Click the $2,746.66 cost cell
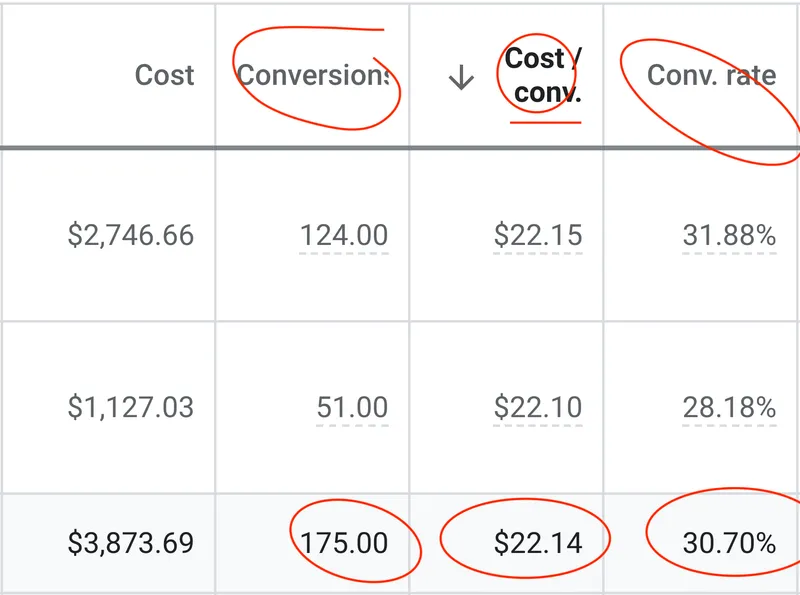The image size is (800, 595). pyautogui.click(x=132, y=237)
